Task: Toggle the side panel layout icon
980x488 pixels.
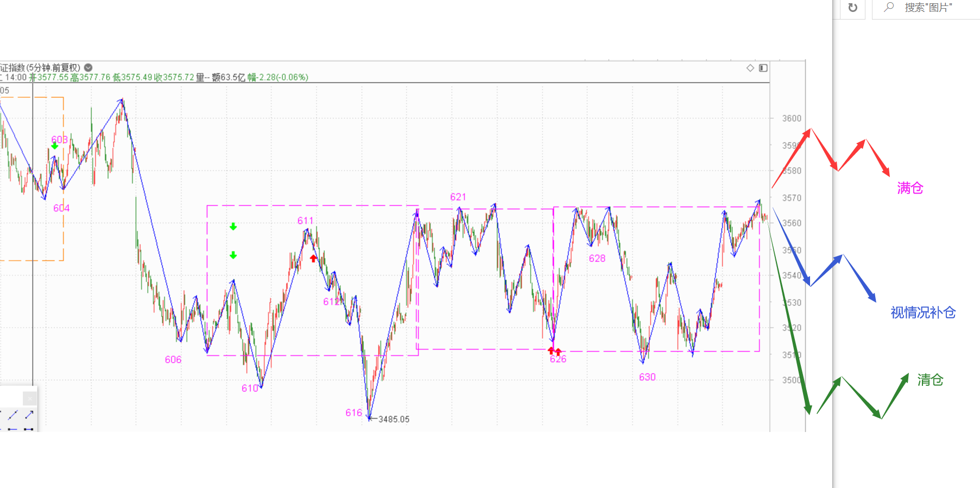Action: [763, 68]
